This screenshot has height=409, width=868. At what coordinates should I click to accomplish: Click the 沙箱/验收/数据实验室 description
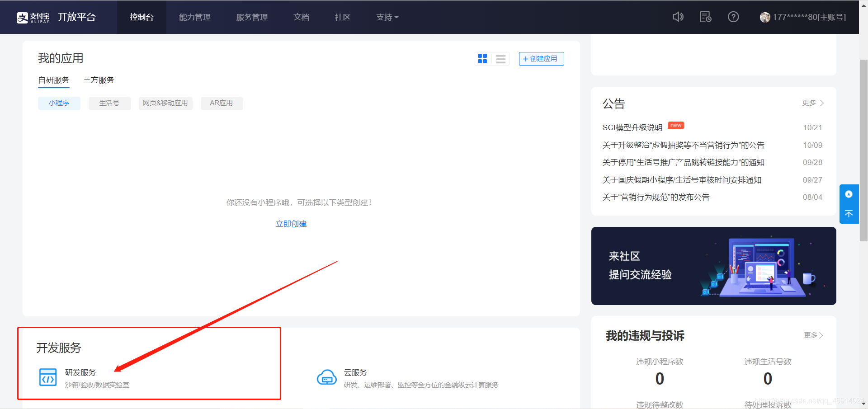[x=97, y=385]
